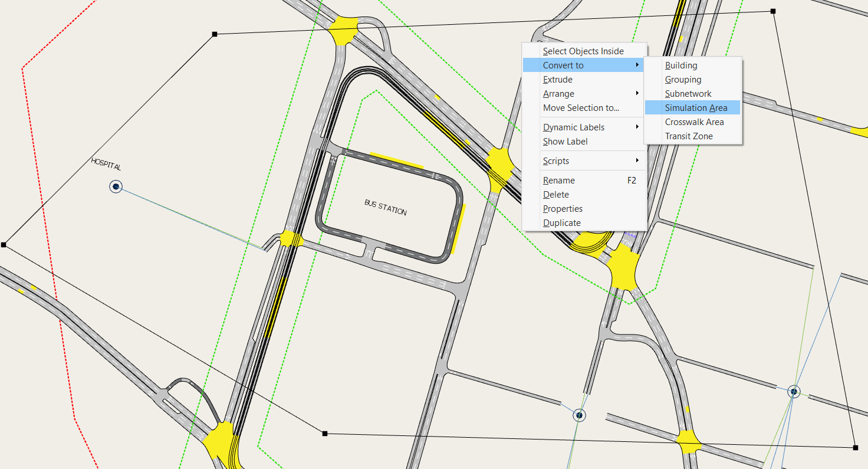Screen dimensions: 868x469
Task: Convert the selection to Subnetwork
Action: [688, 93]
